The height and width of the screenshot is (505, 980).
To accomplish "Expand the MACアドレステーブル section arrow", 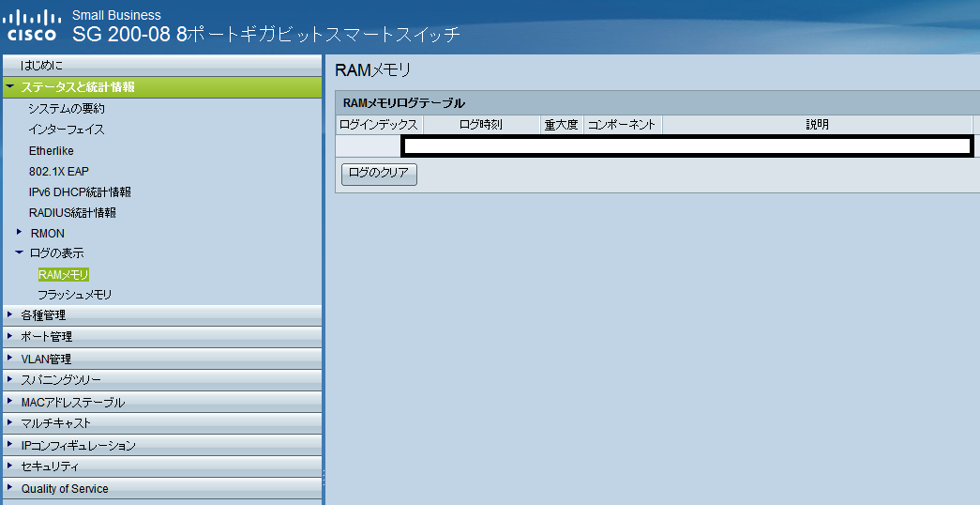I will (x=10, y=401).
